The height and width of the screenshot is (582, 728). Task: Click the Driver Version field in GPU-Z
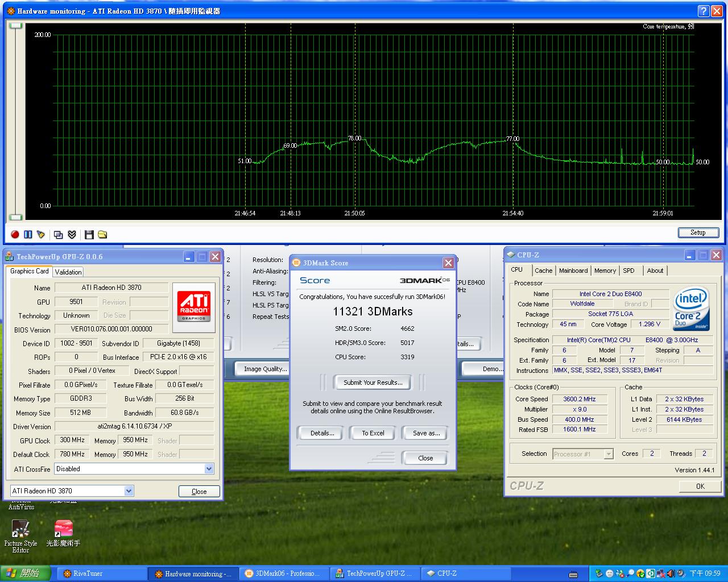[x=134, y=426]
